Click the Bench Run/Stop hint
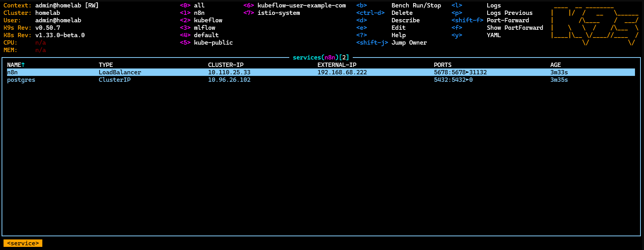The height and width of the screenshot is (250, 644). [x=416, y=5]
